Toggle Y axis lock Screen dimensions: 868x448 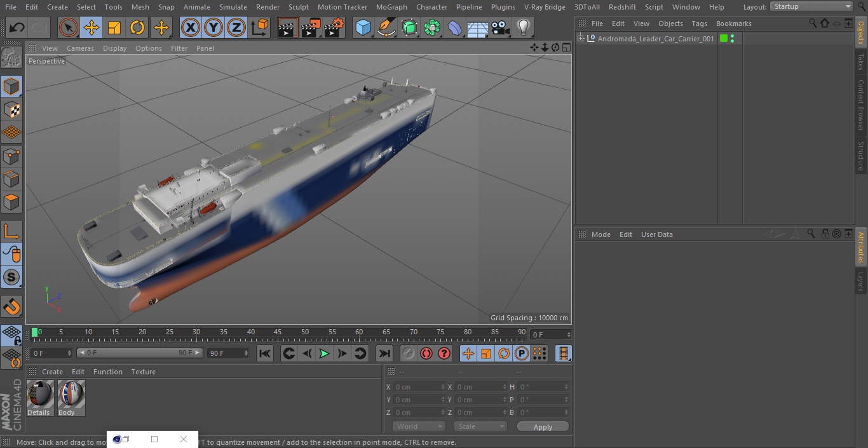click(213, 27)
